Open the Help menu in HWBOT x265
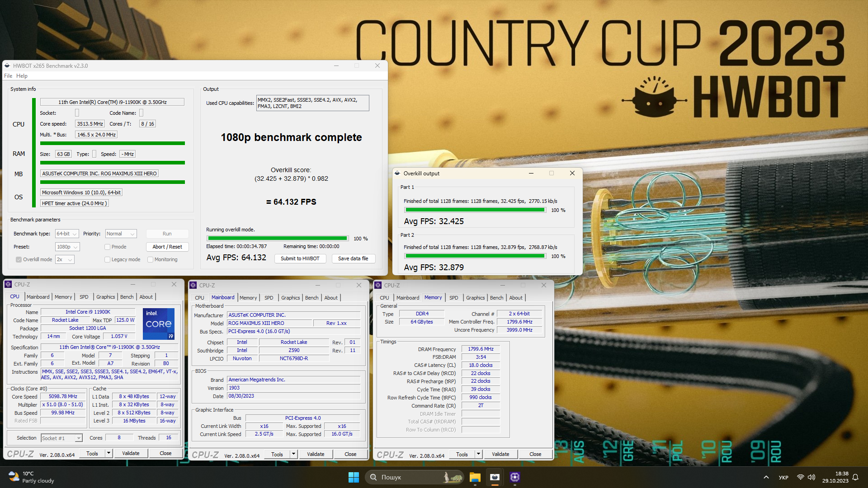This screenshot has width=868, height=488. [22, 76]
